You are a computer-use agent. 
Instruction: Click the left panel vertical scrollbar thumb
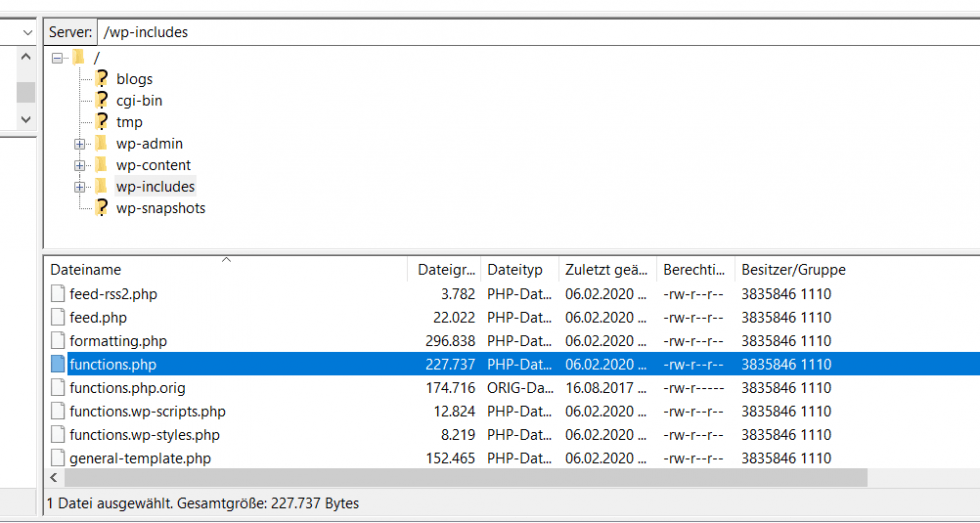pos(26,92)
